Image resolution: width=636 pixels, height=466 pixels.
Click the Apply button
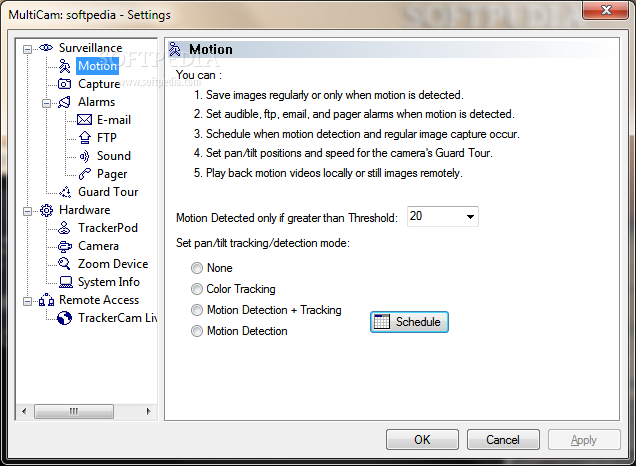584,440
